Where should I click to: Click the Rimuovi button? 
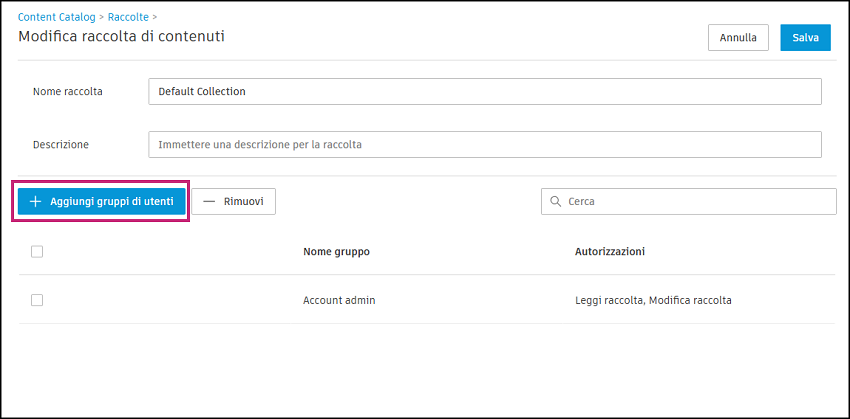pyautogui.click(x=233, y=201)
